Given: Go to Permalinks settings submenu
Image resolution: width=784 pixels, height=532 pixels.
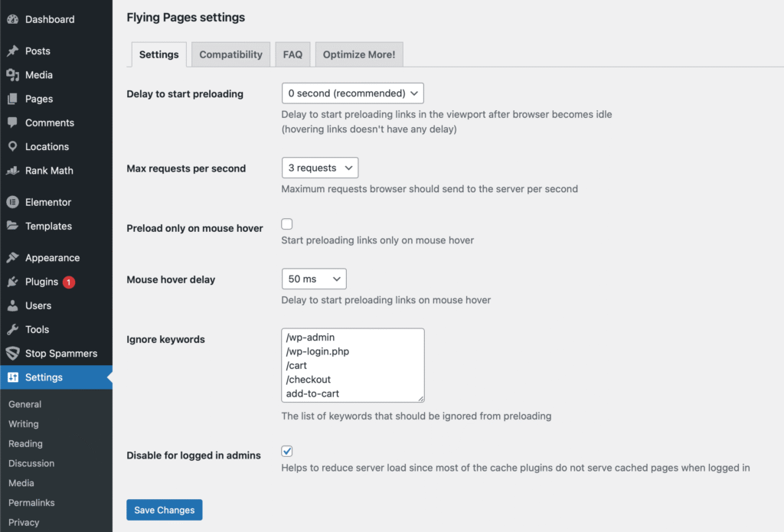Looking at the screenshot, I should [x=31, y=502].
